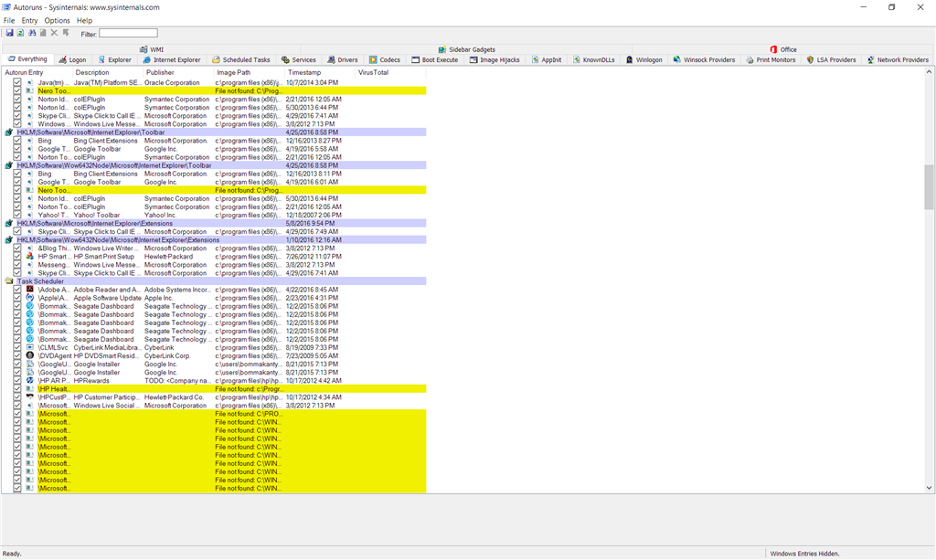The width and height of the screenshot is (936, 560).
Task: Uncheck the HP Healt.. file-not-found entry
Action: (17, 389)
